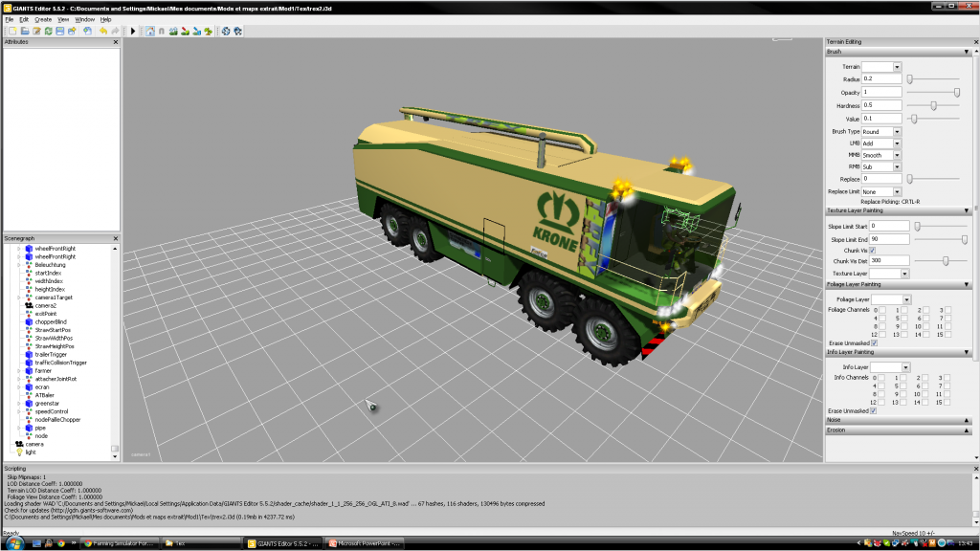
Task: Enable Foliage Channel 3 checkbox
Action: click(948, 310)
